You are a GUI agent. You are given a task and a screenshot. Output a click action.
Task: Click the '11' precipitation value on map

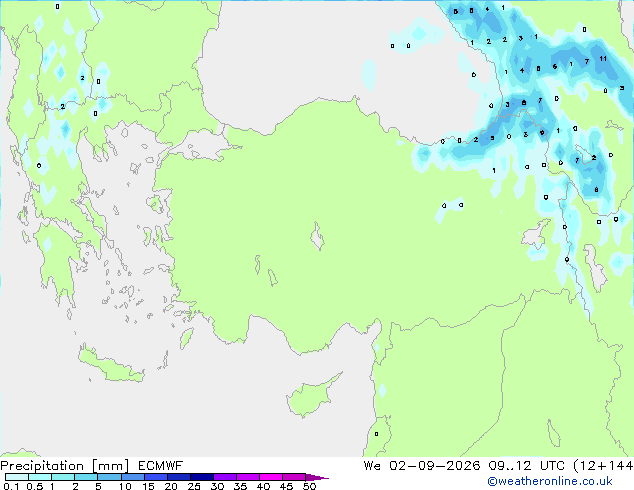tap(603, 59)
